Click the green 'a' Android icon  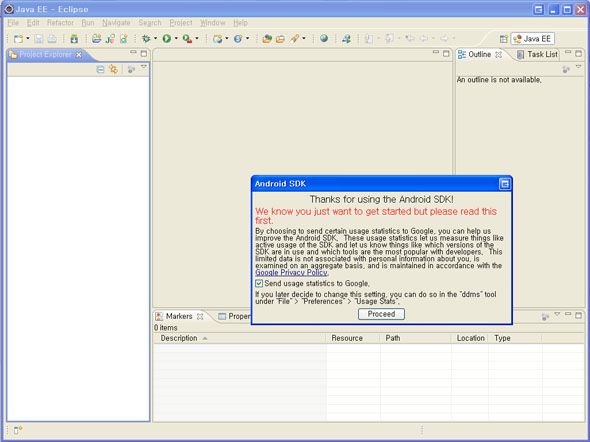click(x=123, y=39)
